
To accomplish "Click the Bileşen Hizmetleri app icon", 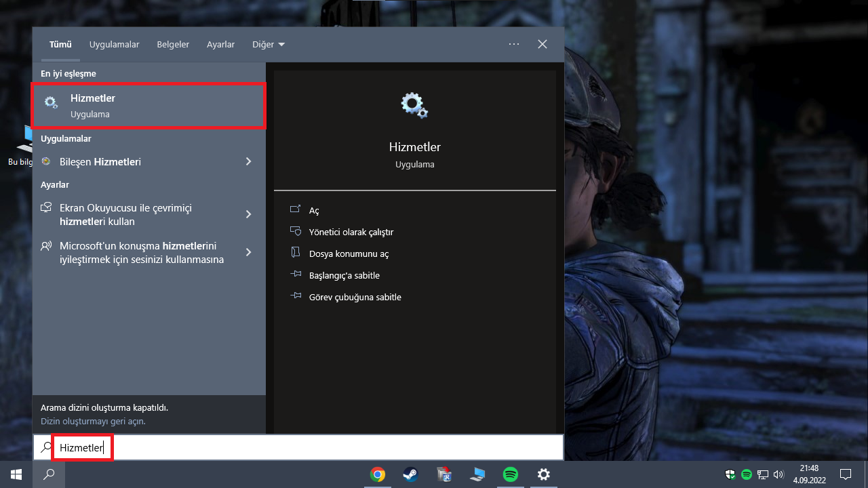I will [x=46, y=161].
